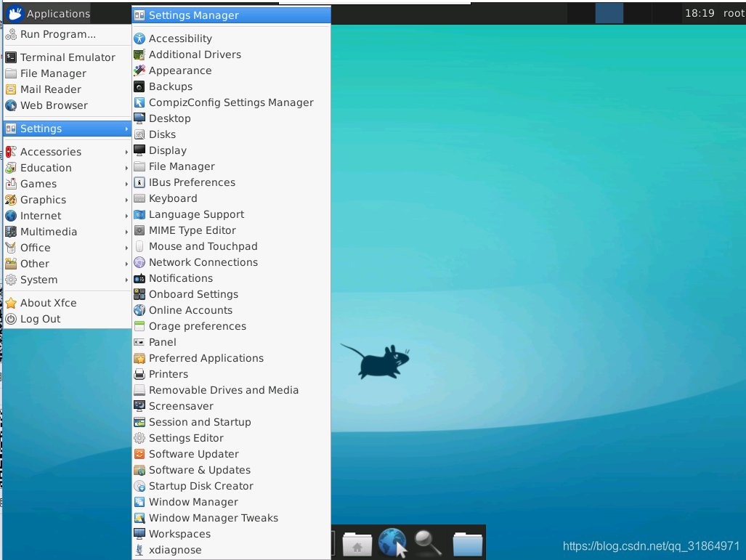The height and width of the screenshot is (560, 746).
Task: Expand the System submenu arrow
Action: click(x=126, y=280)
